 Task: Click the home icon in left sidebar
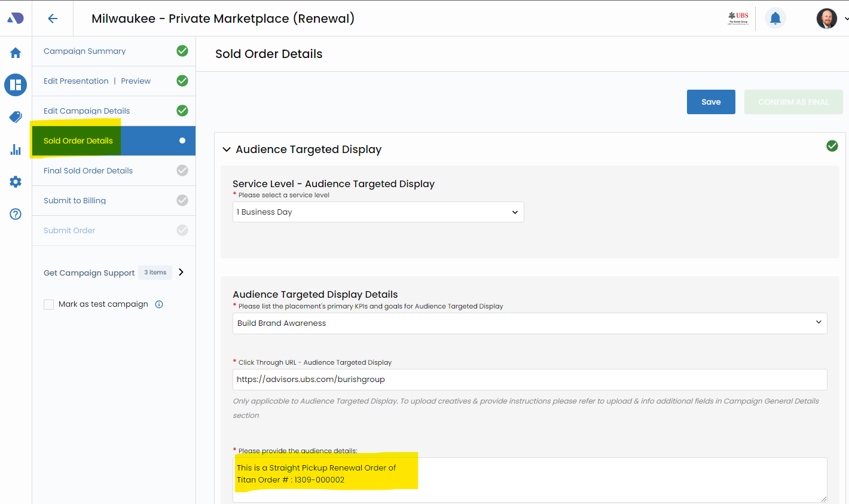pos(16,53)
